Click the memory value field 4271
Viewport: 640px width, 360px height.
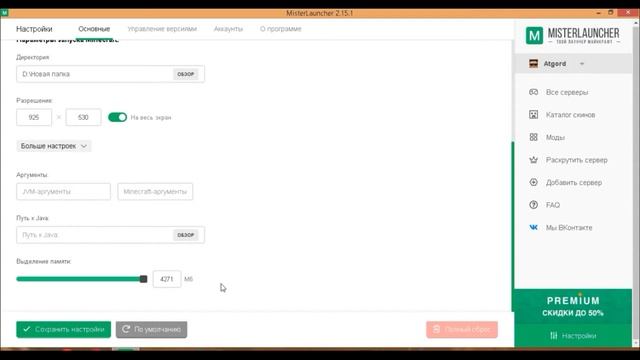167,279
